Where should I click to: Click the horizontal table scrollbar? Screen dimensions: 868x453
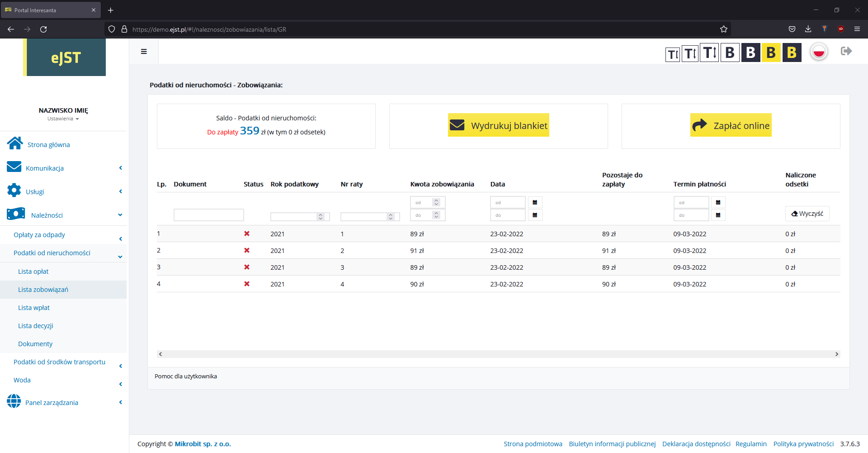click(x=497, y=354)
